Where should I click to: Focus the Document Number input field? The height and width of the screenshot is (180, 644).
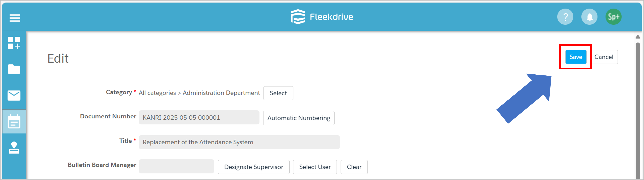[x=199, y=117]
